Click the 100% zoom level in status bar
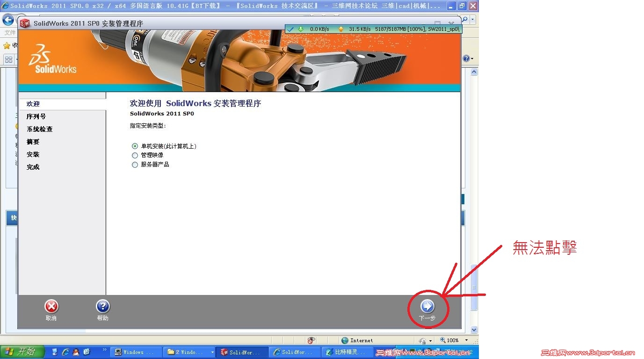644x359 pixels. (x=452, y=340)
